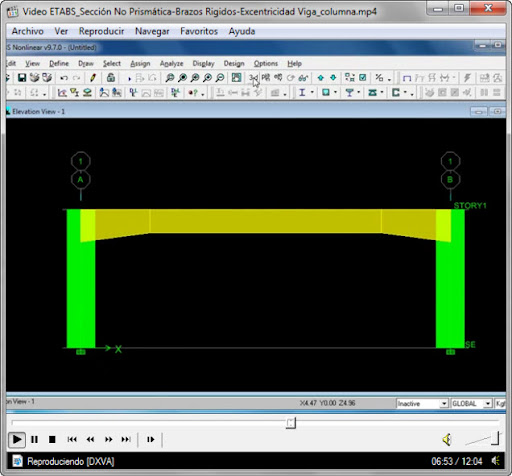Pause the video playback

[x=34, y=439]
